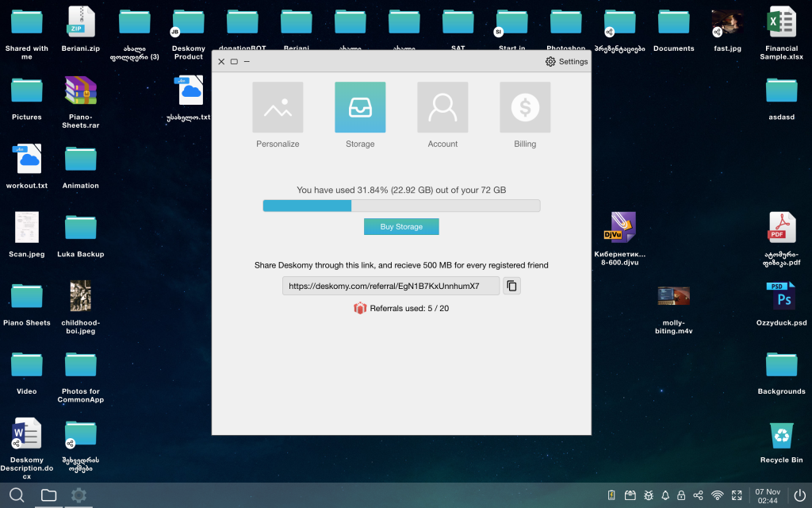
Task: Copy the referral link with the copy icon
Action: pos(511,286)
